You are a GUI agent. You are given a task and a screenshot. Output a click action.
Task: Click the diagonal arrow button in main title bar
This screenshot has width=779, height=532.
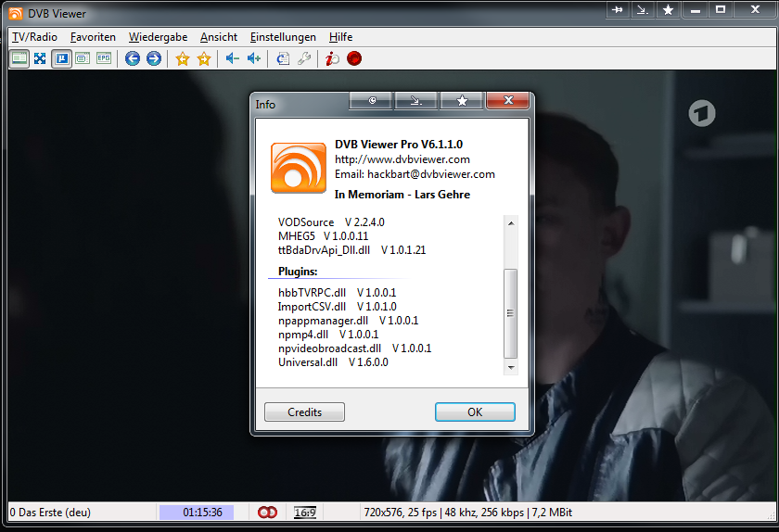click(643, 9)
